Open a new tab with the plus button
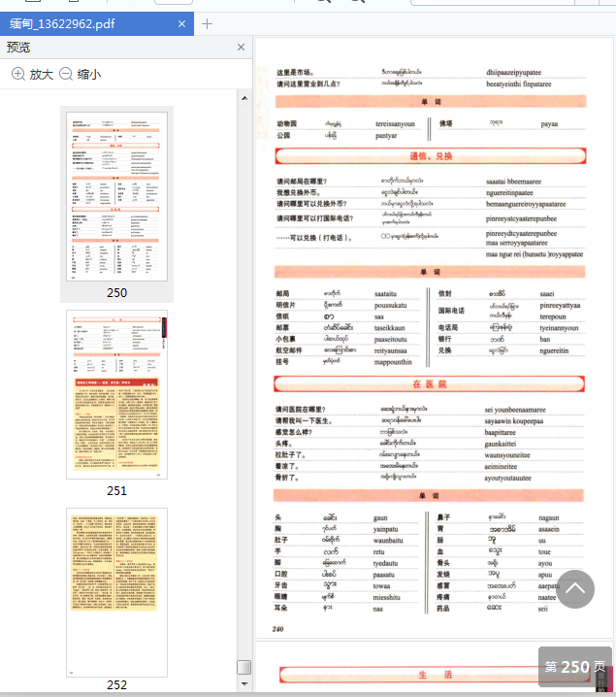616x697 pixels. coord(207,23)
